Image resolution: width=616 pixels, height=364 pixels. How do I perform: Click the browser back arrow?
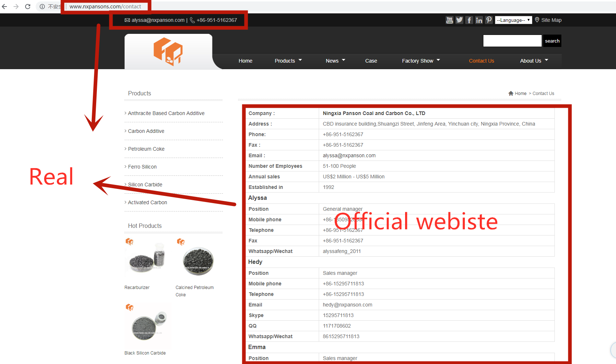coord(4,7)
